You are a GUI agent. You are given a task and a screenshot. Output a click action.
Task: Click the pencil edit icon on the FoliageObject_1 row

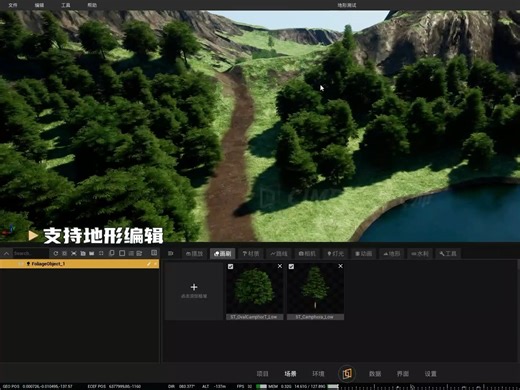149,264
